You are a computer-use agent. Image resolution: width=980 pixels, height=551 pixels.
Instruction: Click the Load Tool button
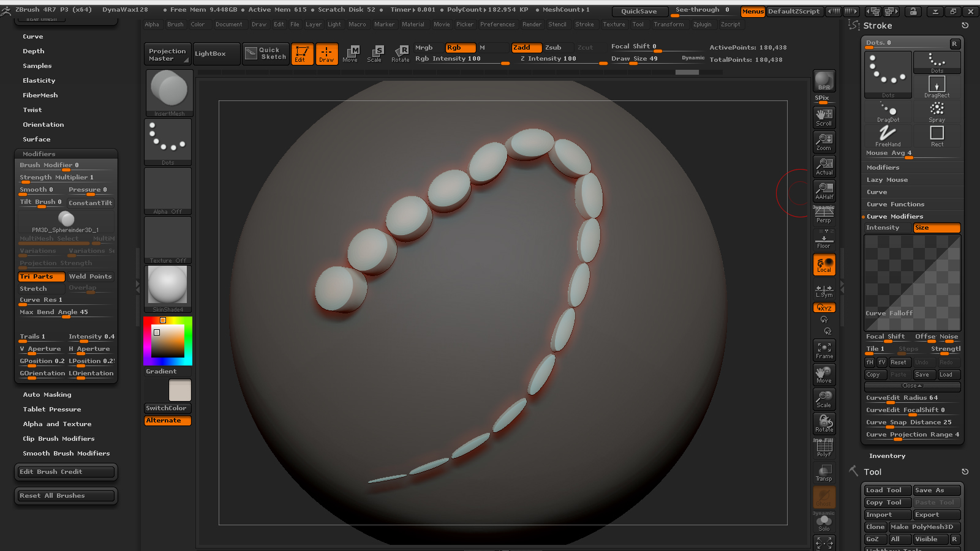(888, 490)
